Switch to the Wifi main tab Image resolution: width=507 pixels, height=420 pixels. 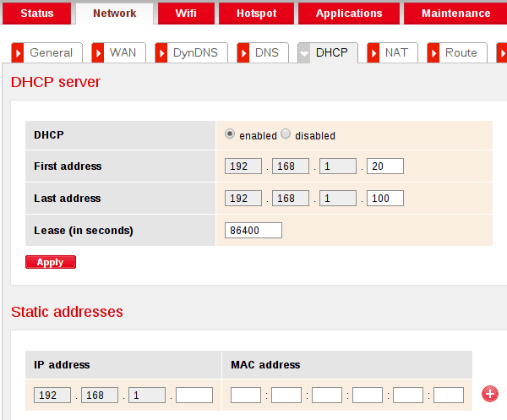coord(186,14)
